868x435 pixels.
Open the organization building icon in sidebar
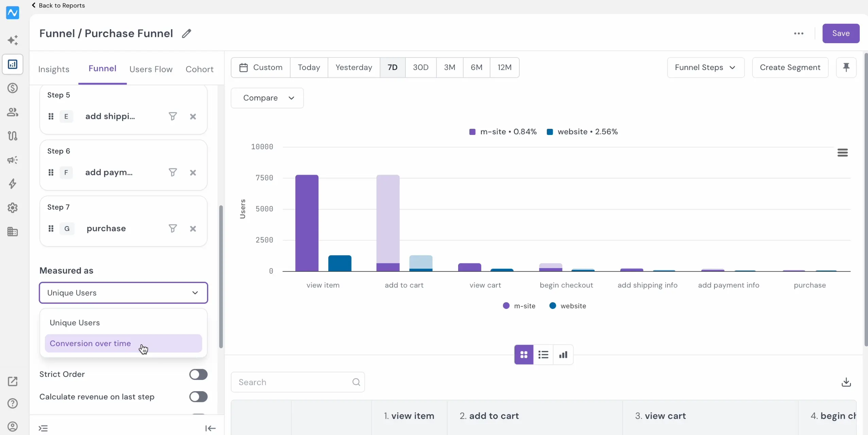(13, 232)
